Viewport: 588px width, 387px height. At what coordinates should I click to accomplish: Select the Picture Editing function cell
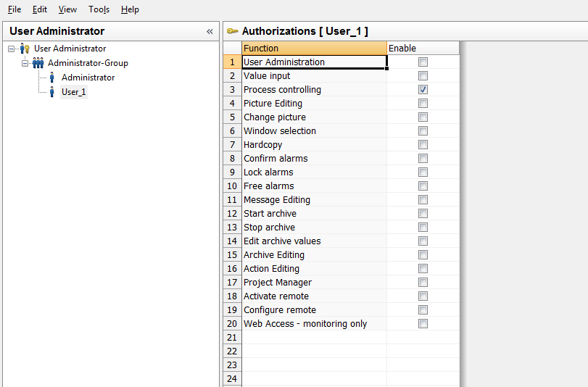tap(314, 104)
